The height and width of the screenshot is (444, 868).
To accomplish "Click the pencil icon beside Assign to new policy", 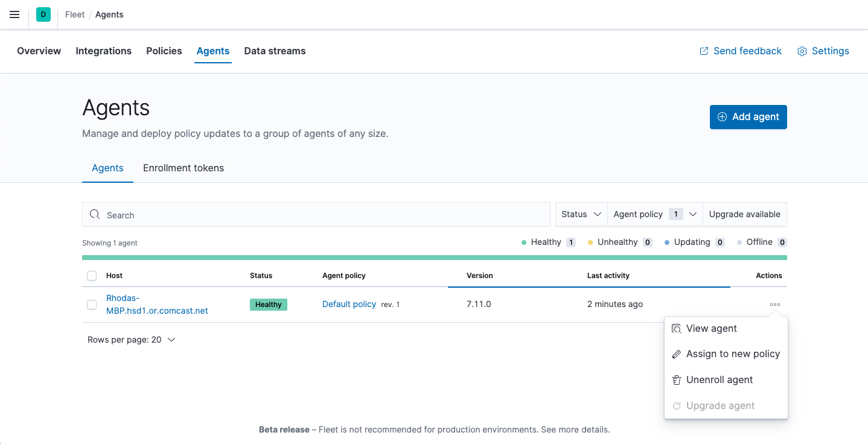I will point(677,354).
